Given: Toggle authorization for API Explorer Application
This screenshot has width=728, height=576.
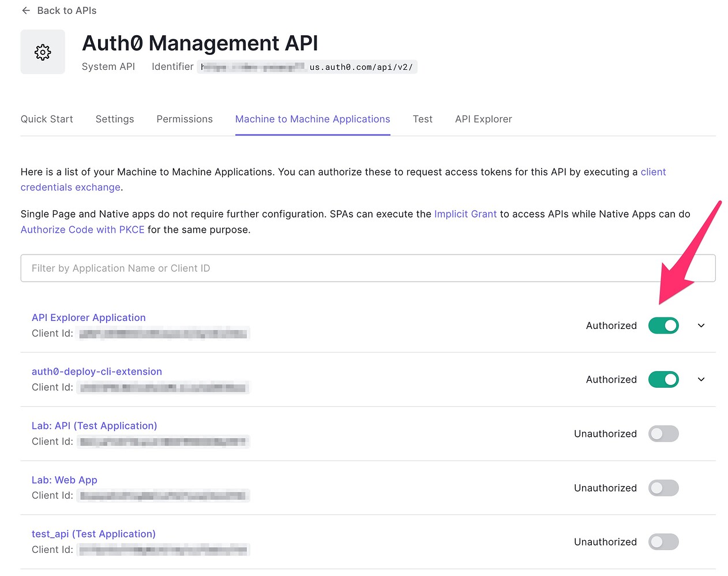Looking at the screenshot, I should [x=663, y=326].
